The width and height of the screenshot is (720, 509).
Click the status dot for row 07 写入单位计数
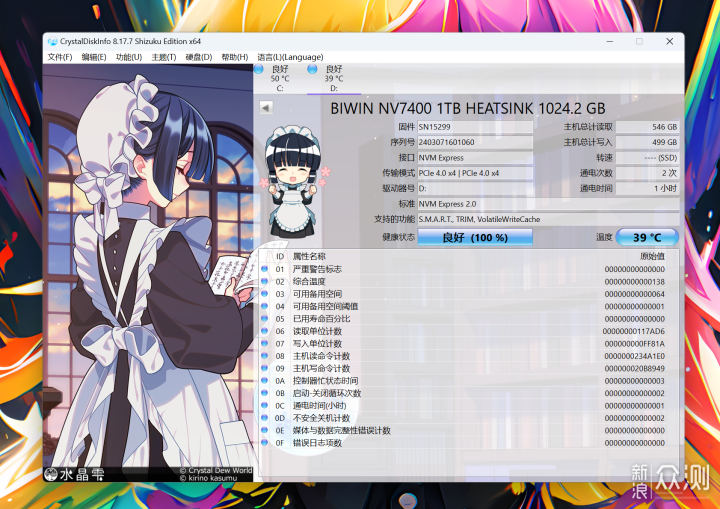(x=264, y=343)
